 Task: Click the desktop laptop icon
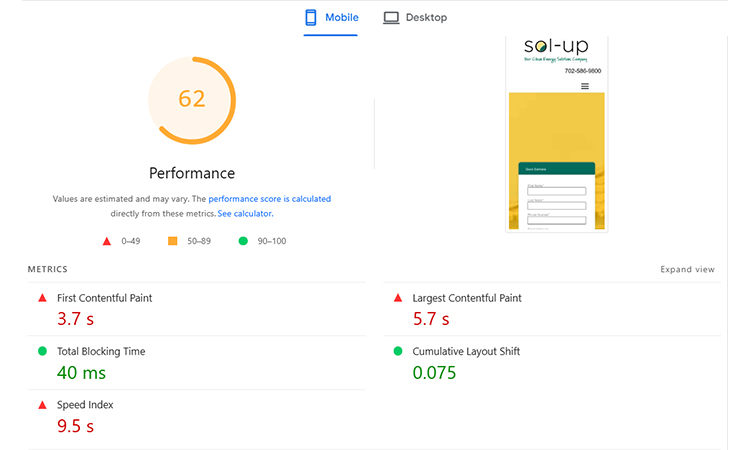coord(391,18)
